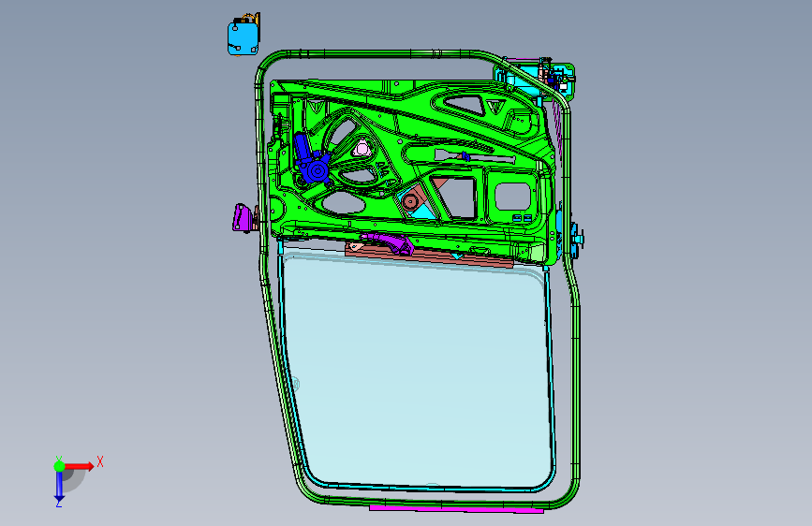Select the blue window regulator motor
This screenshot has width=812, height=526.
point(311,159)
